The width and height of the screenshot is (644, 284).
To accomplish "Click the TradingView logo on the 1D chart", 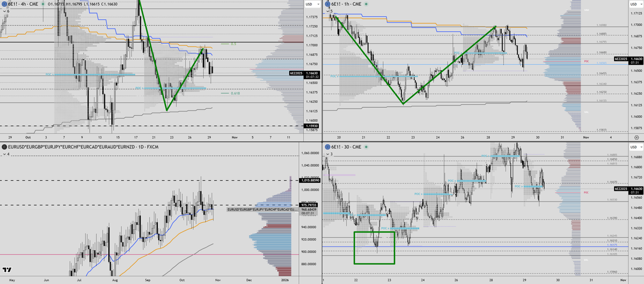I will coord(7,270).
